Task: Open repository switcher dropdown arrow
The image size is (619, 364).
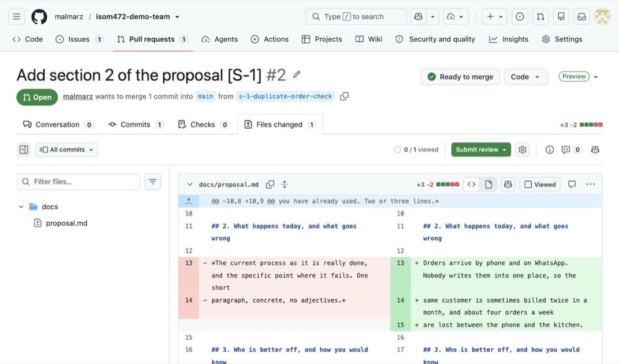Action: tap(177, 17)
